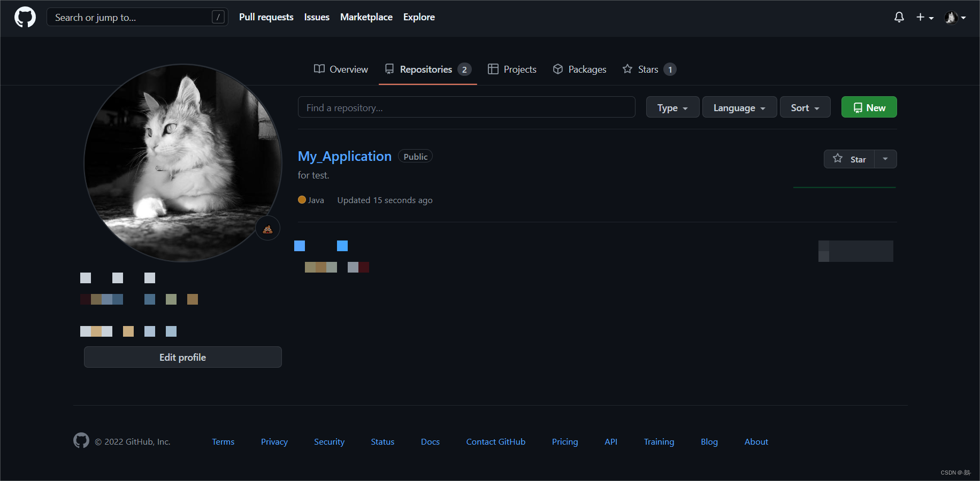Click the Public visibility badge
The image size is (980, 481).
coord(415,157)
